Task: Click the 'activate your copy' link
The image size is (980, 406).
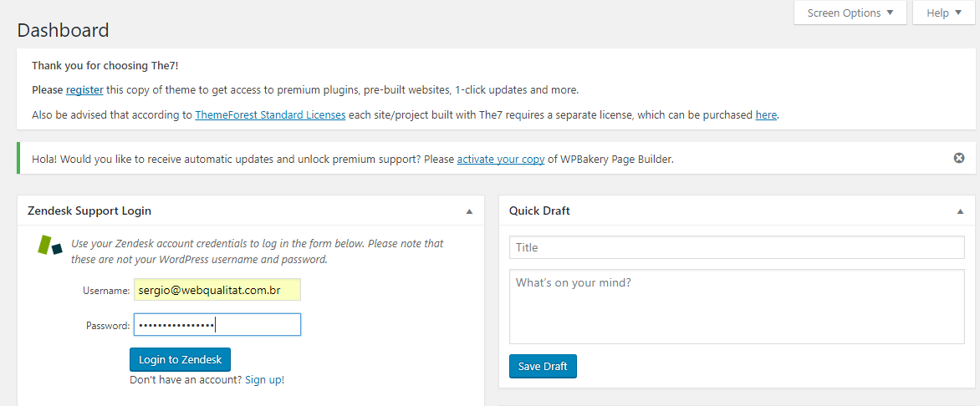Action: click(500, 159)
